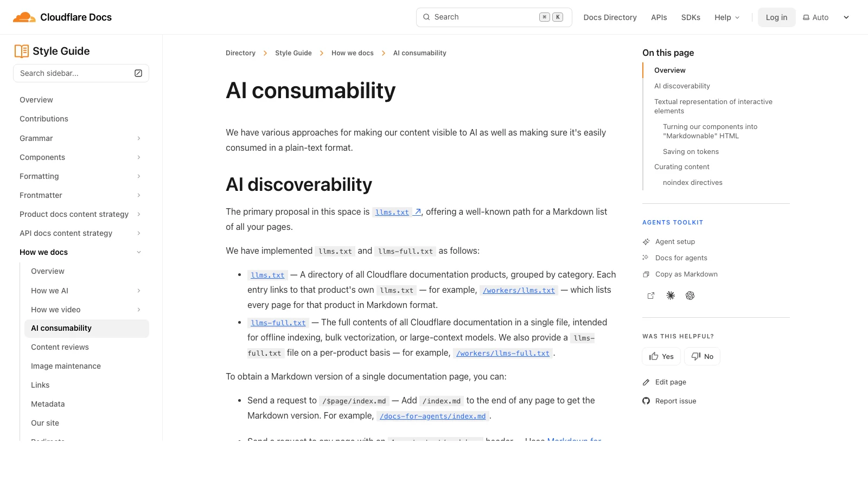Open SDKs in top navigation
Screen dimensions: 868x488
[x=691, y=17]
